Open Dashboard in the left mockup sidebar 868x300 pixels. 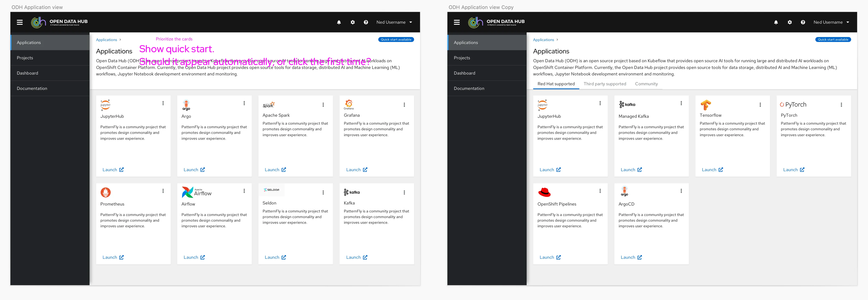[50, 73]
